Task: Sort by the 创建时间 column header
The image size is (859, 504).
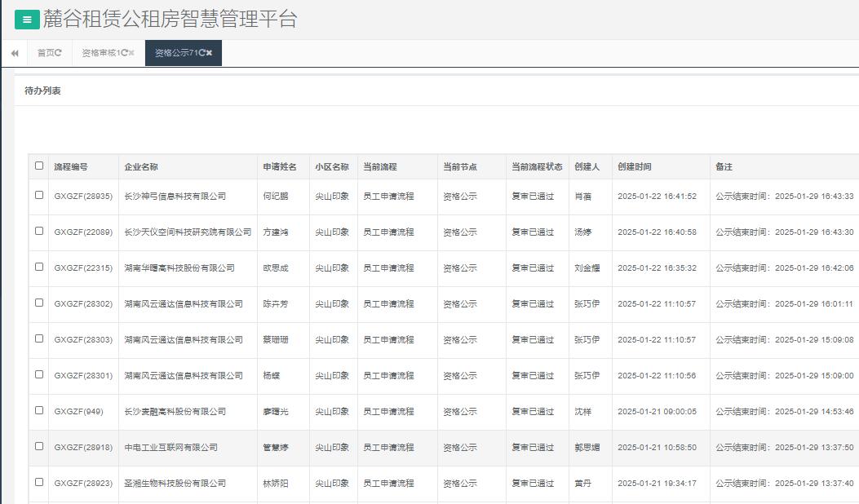Action: pyautogui.click(x=634, y=166)
